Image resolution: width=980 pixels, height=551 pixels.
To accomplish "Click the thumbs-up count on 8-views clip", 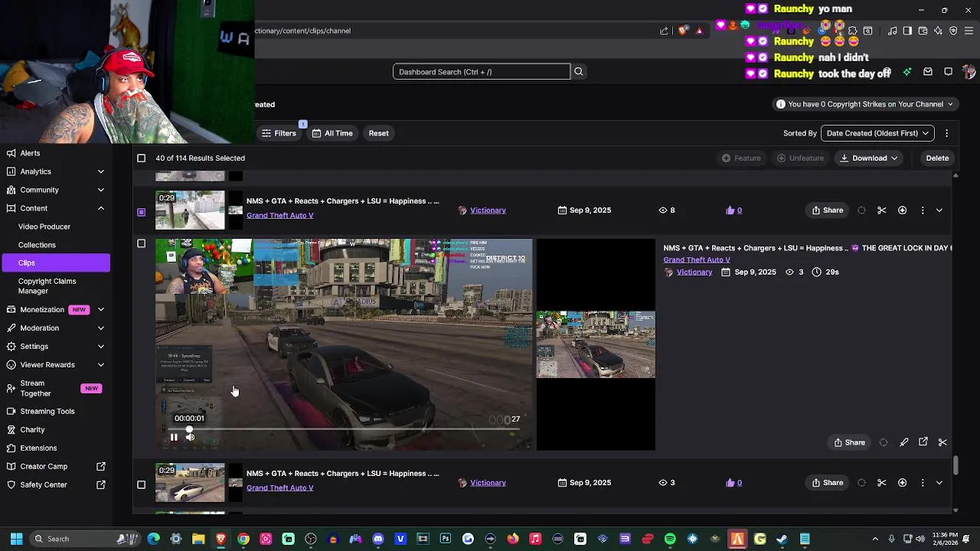I will [x=733, y=210].
